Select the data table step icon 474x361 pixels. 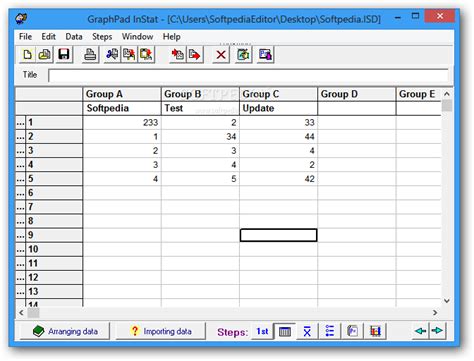coord(285,331)
